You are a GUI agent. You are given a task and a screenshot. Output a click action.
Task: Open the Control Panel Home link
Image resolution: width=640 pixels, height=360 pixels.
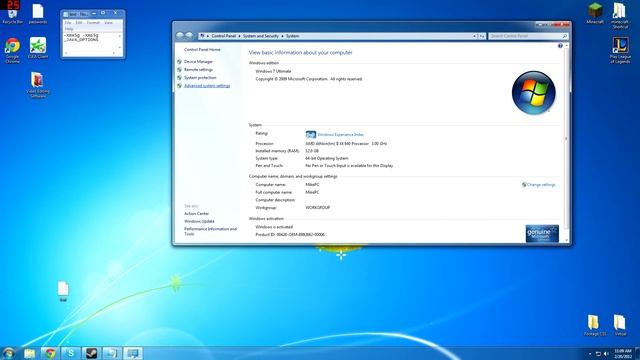click(x=202, y=49)
